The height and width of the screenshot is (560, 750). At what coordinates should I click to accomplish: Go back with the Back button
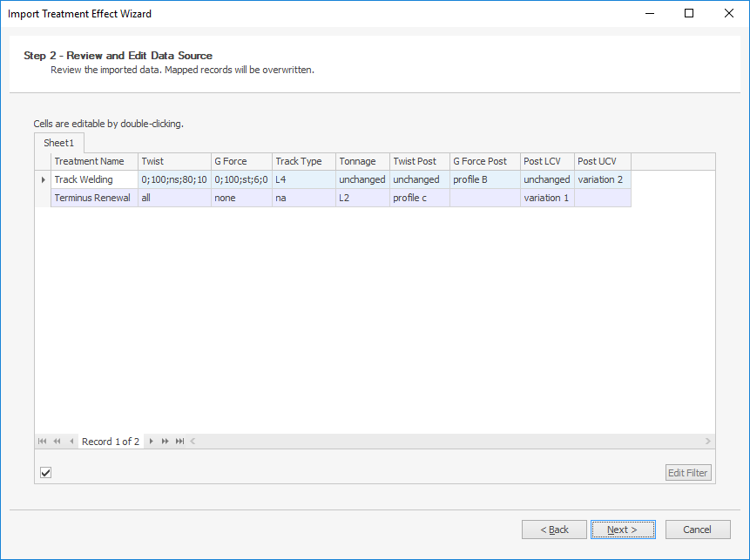(554, 530)
